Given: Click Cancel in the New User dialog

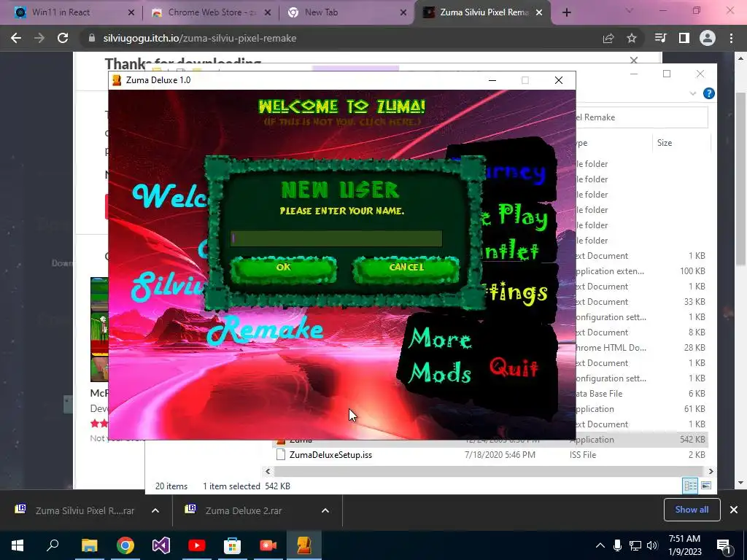Looking at the screenshot, I should (406, 268).
